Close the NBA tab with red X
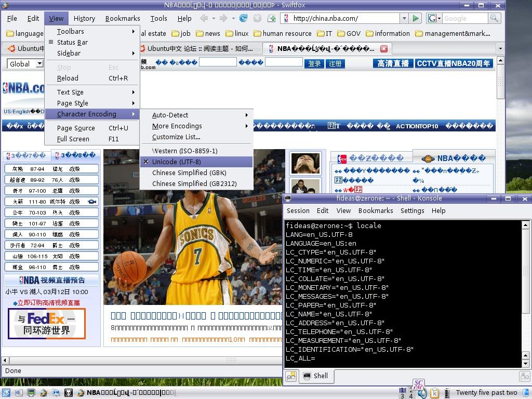The width and height of the screenshot is (532, 399). point(384,49)
